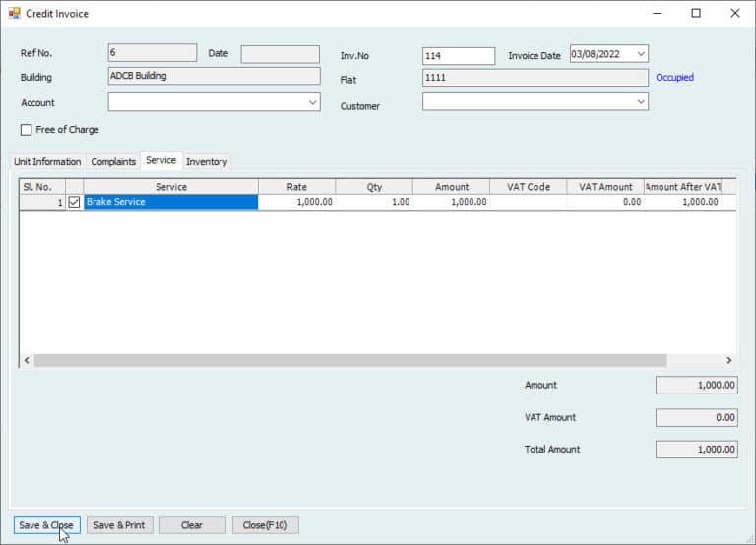
Task: Click the Credit Invoice window app icon
Action: (x=14, y=14)
